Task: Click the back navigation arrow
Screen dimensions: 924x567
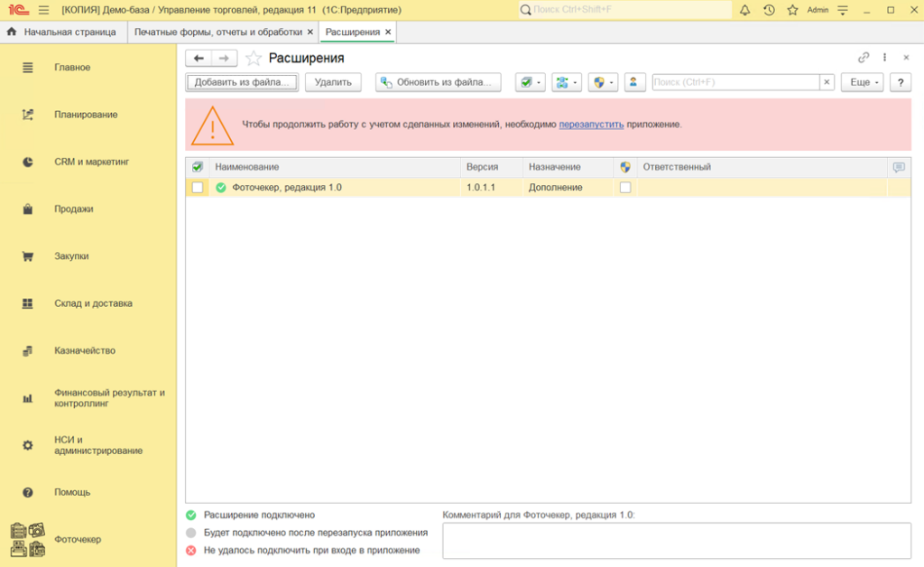Action: tap(199, 58)
